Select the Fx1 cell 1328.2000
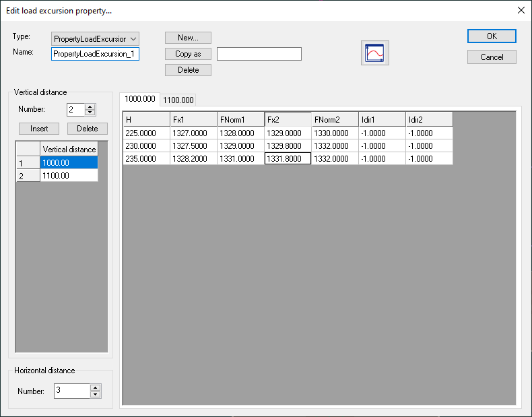The image size is (532, 417). click(x=193, y=158)
